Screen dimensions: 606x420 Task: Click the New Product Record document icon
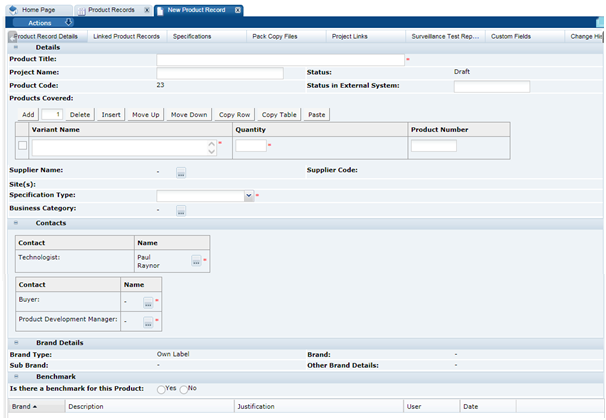[x=160, y=10]
